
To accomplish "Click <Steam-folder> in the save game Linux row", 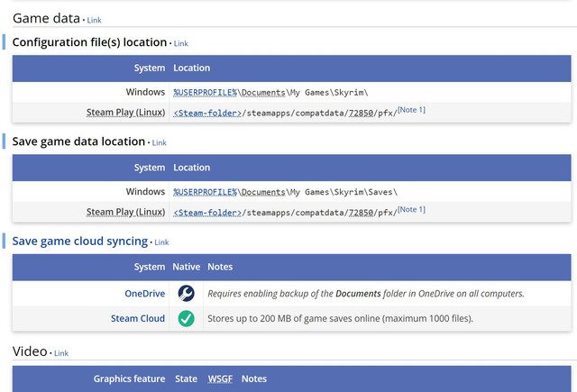I will [207, 213].
